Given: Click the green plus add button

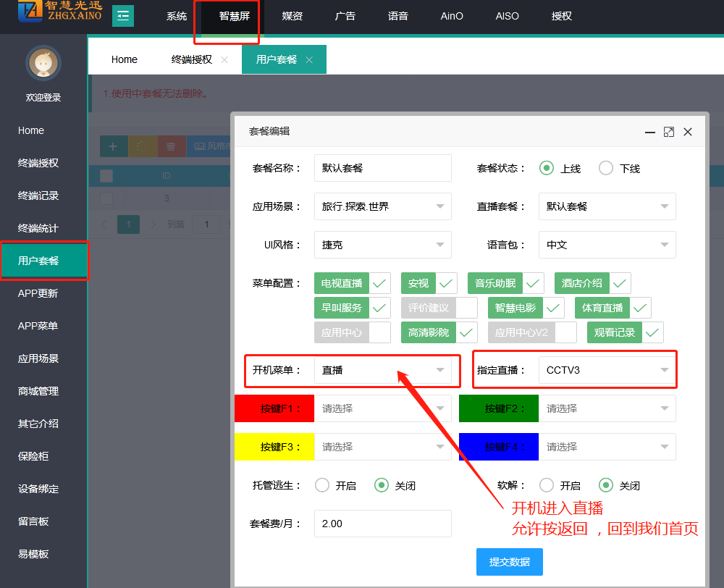Looking at the screenshot, I should click(113, 146).
